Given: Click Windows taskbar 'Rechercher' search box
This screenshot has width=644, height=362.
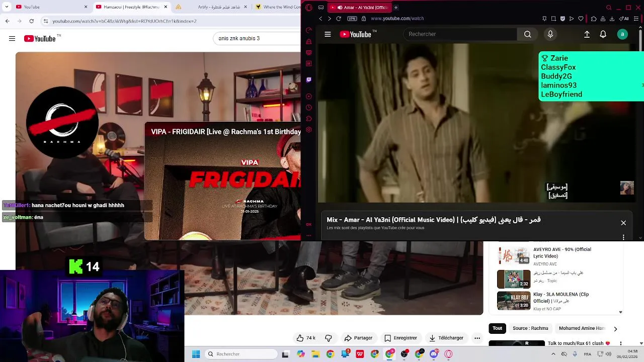Looking at the screenshot, I should tap(241, 354).
